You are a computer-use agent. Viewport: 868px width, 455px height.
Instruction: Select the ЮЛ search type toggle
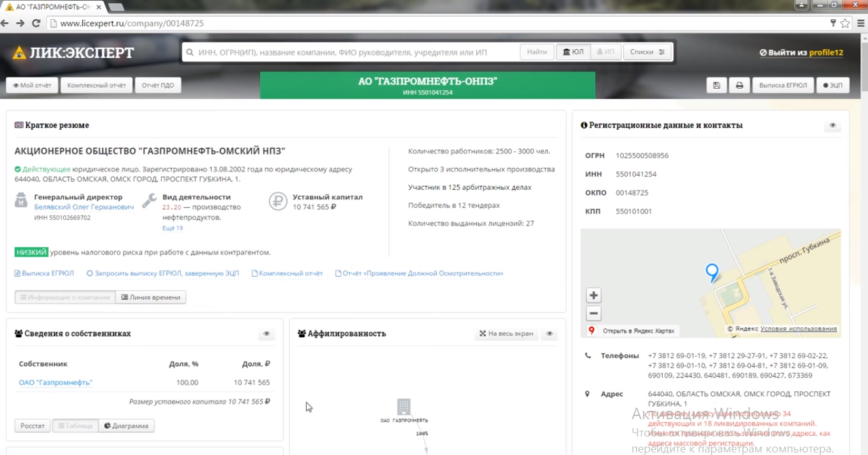click(x=572, y=52)
